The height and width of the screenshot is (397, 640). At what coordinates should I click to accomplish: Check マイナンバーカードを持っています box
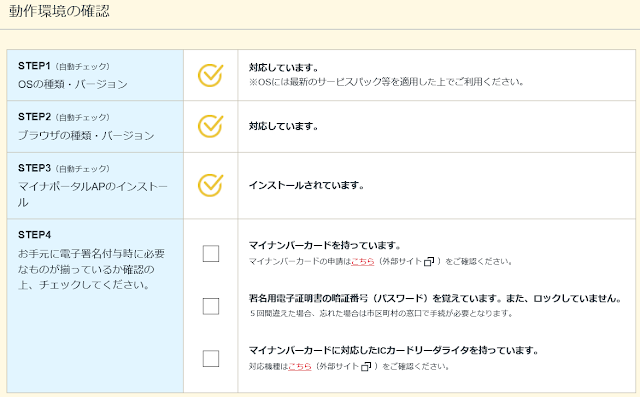pyautogui.click(x=211, y=253)
